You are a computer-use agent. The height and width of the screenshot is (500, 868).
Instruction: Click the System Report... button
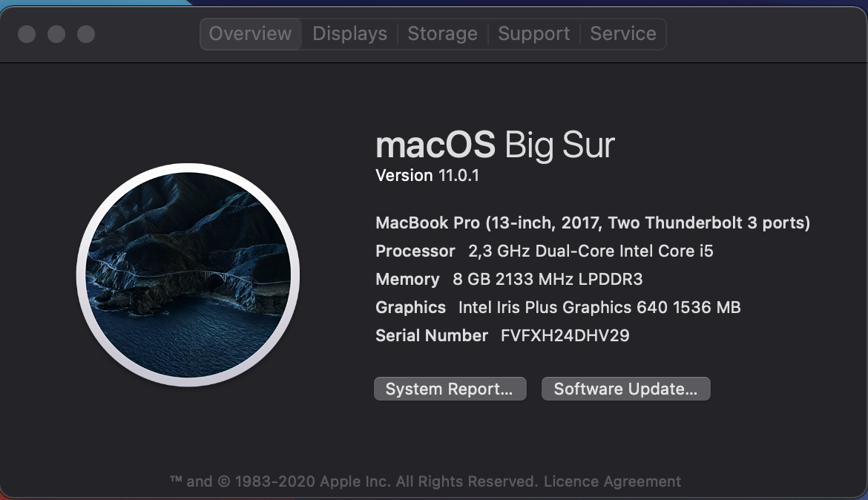(x=450, y=389)
